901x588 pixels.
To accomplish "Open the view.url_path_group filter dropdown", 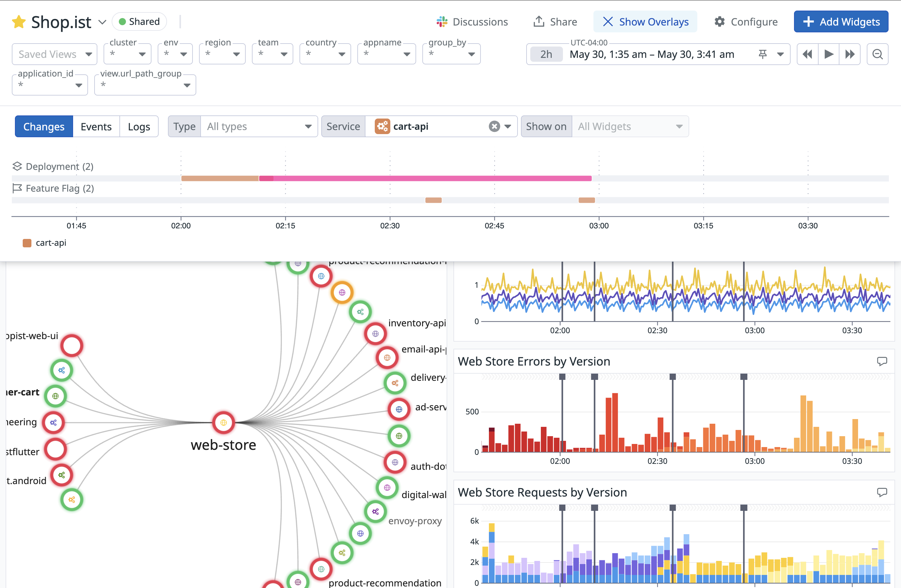I will 145,85.
